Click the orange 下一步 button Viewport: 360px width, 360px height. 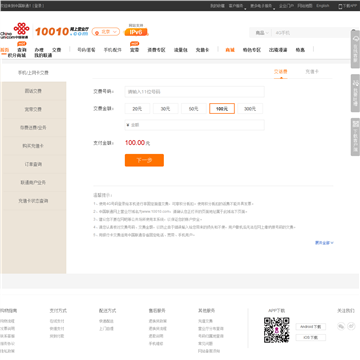(x=144, y=160)
